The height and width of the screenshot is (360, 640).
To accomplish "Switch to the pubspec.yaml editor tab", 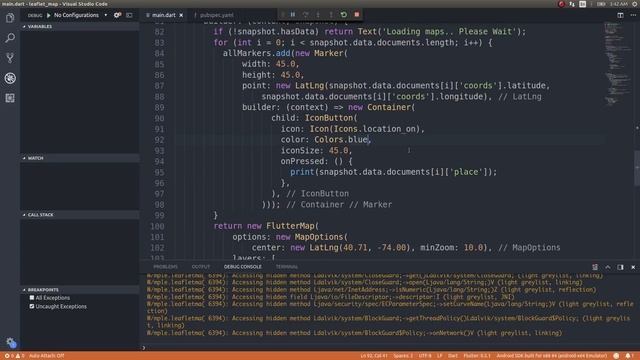I will (217, 15).
